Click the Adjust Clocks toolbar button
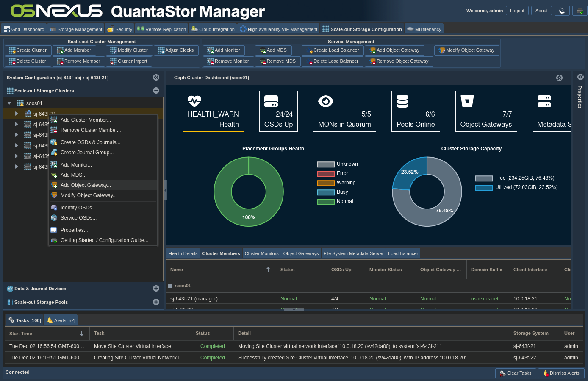The height and width of the screenshot is (381, 588). pos(176,50)
